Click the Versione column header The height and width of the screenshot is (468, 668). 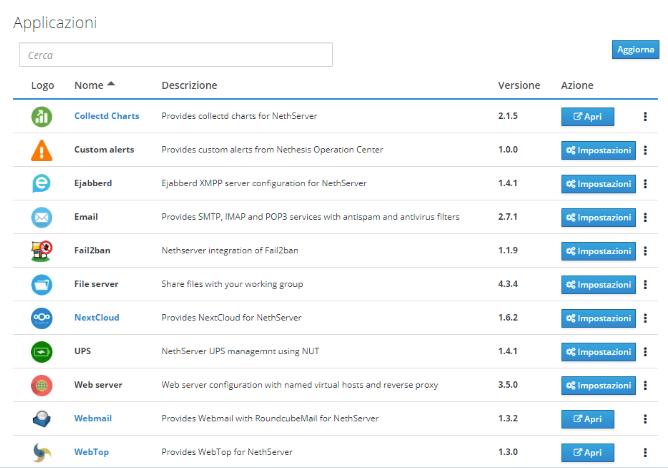[519, 85]
